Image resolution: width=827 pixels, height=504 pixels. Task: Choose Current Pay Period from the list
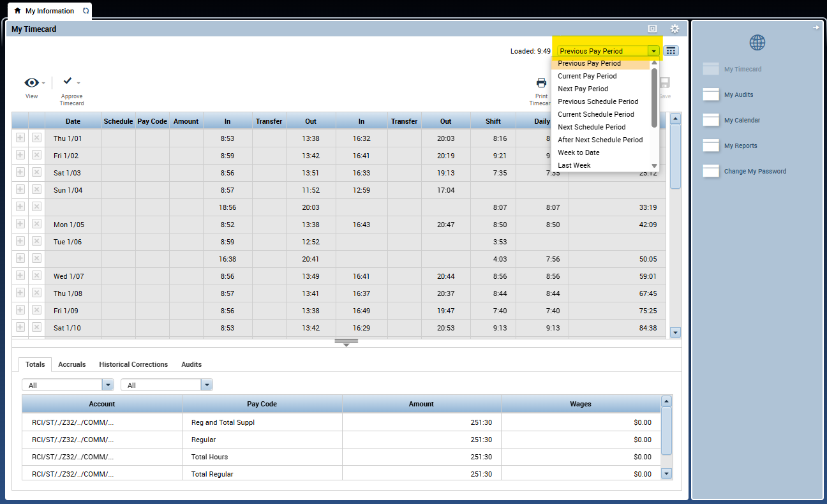tap(587, 76)
